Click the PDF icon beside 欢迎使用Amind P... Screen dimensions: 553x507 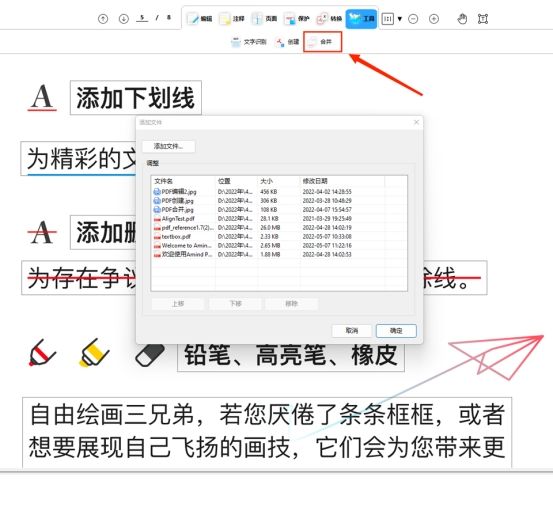pyautogui.click(x=157, y=255)
